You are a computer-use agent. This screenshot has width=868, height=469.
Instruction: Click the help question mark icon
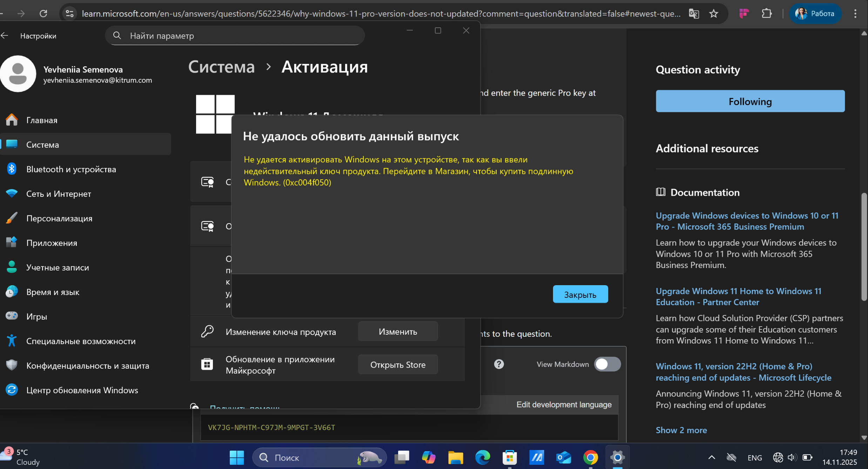pos(499,364)
